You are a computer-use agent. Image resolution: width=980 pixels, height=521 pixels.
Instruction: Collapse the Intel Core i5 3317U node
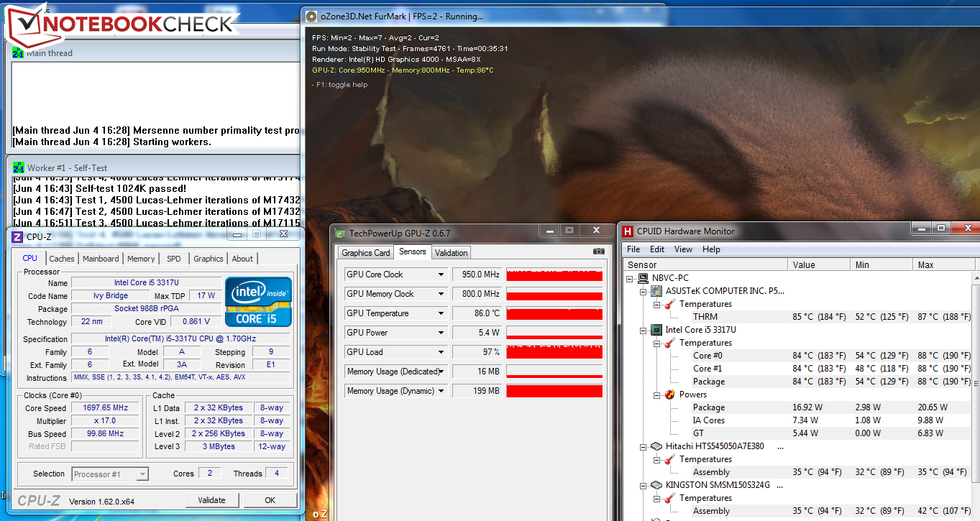644,330
